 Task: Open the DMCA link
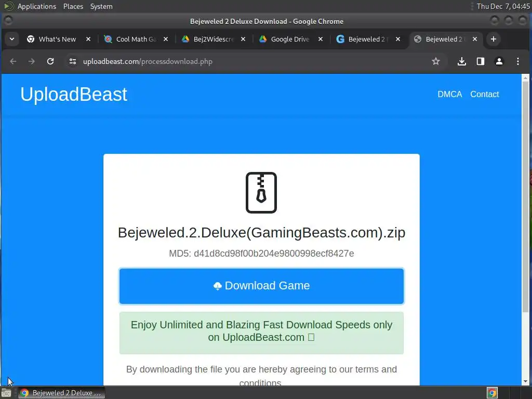click(x=449, y=95)
